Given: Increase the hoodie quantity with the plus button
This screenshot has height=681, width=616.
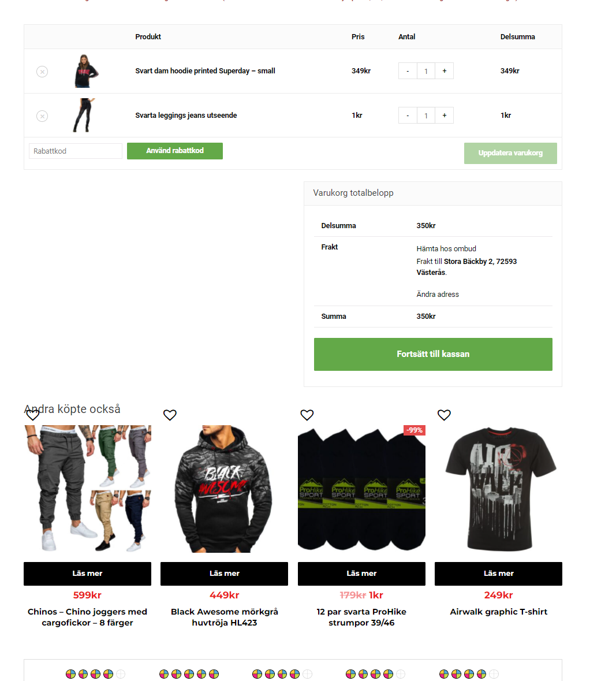Looking at the screenshot, I should (445, 71).
